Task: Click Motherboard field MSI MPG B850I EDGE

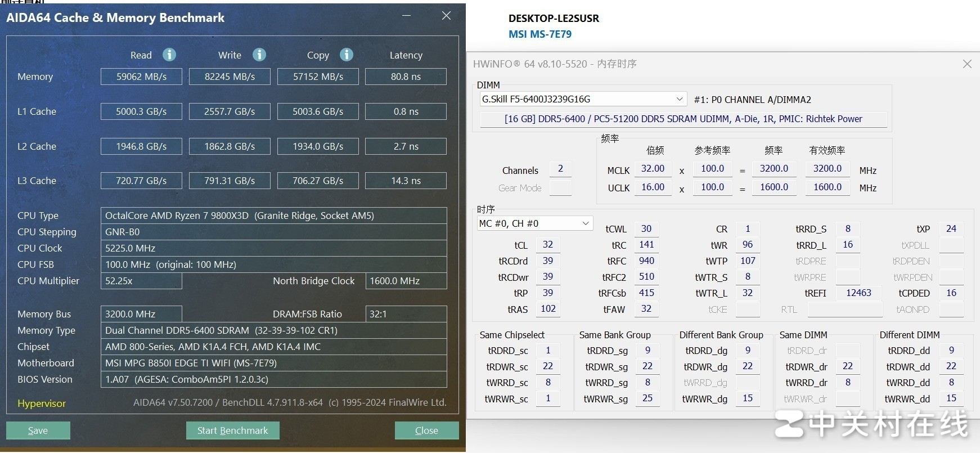Action: [x=274, y=363]
